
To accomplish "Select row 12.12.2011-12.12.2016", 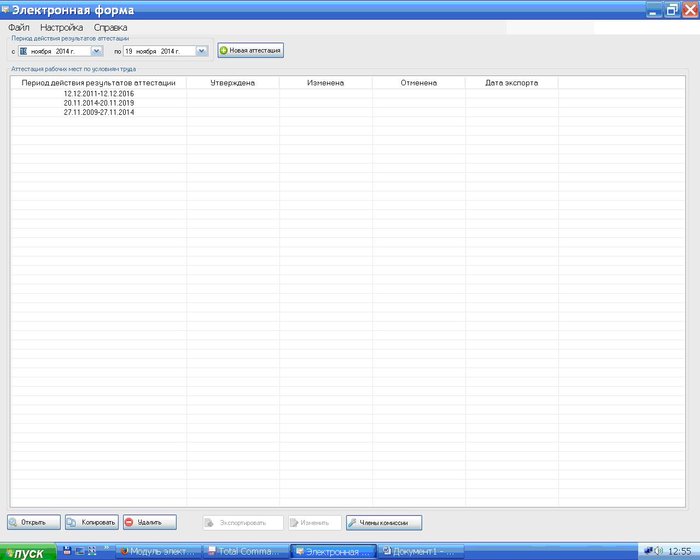I will (347, 94).
